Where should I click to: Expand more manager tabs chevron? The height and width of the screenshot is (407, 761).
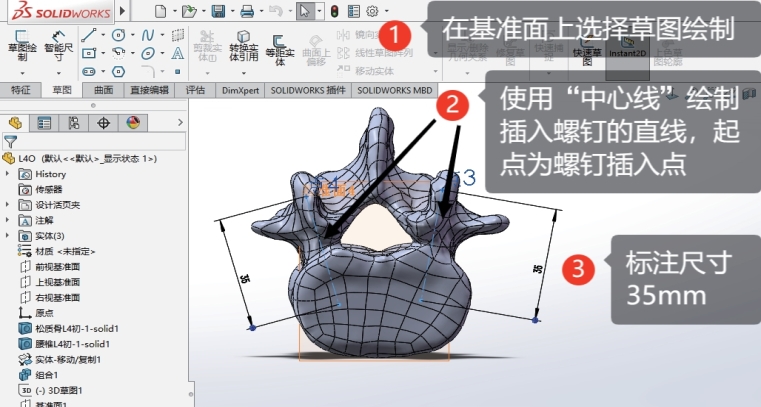click(x=180, y=123)
